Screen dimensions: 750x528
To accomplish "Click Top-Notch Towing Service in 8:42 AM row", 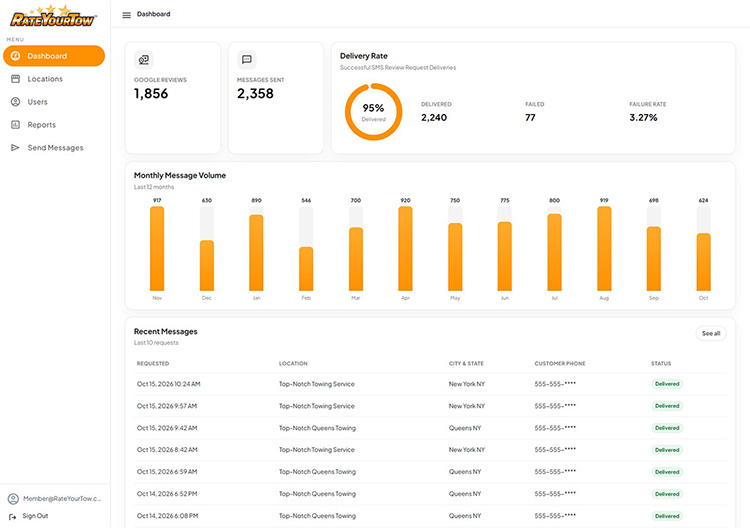I will (x=317, y=450).
